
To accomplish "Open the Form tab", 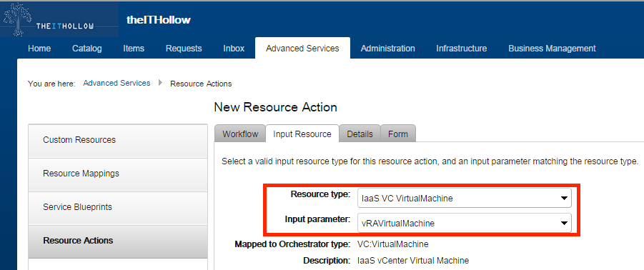I will (398, 134).
